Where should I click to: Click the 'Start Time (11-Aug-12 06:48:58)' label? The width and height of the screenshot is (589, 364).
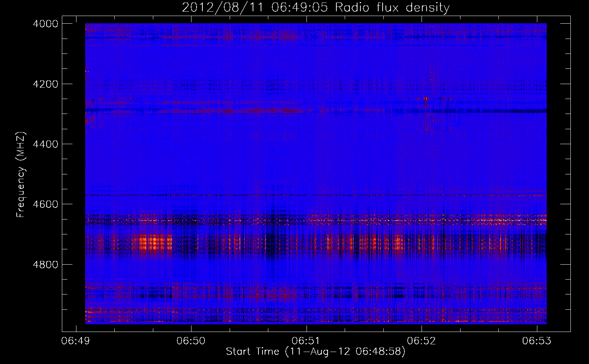tap(316, 352)
